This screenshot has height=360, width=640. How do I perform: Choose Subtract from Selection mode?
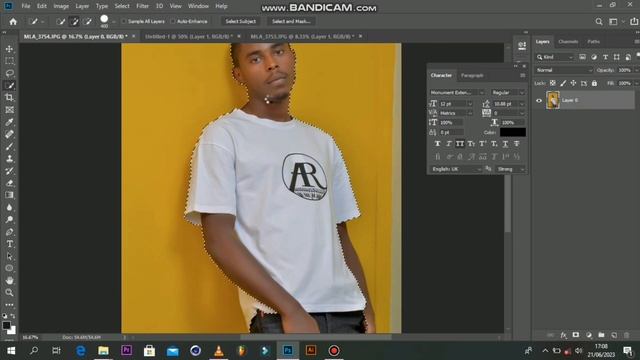click(x=88, y=22)
